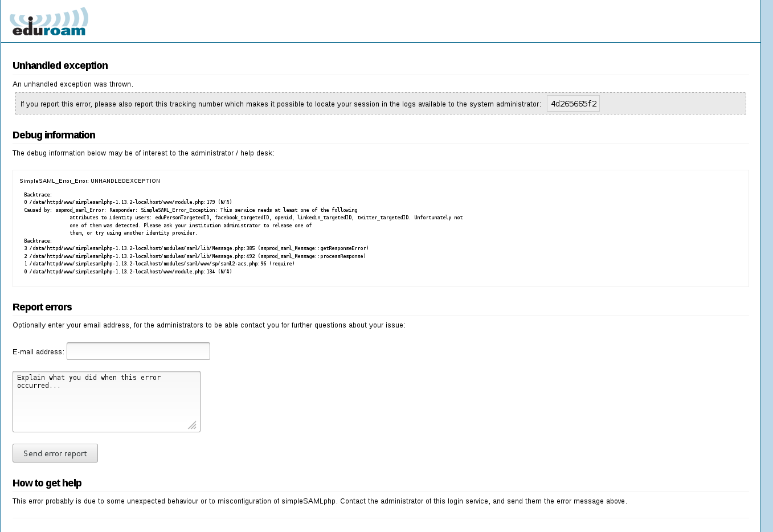Click the How to get help heading
Image resolution: width=773 pixels, height=532 pixels.
pyautogui.click(x=47, y=483)
